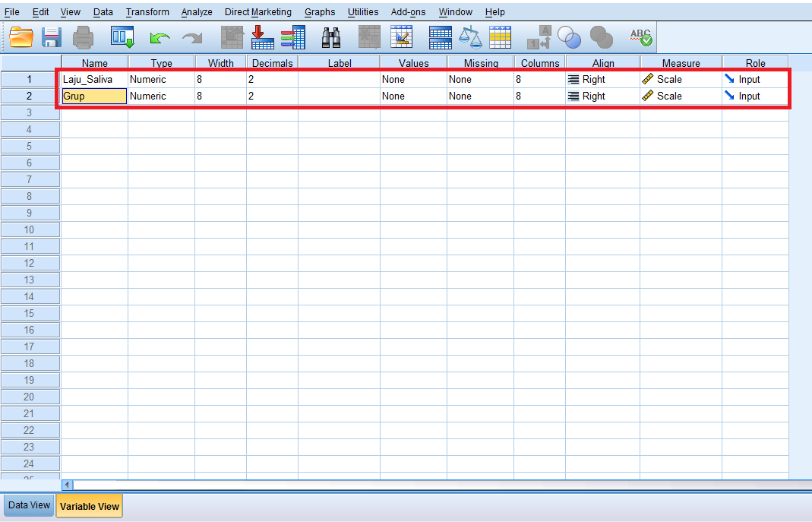Run spell check with the ABC icon

pyautogui.click(x=641, y=36)
